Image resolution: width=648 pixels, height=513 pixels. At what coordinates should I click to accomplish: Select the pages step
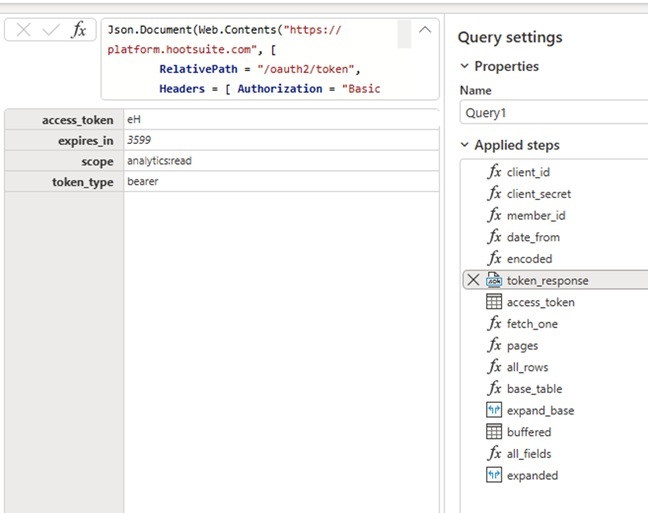[x=522, y=346]
